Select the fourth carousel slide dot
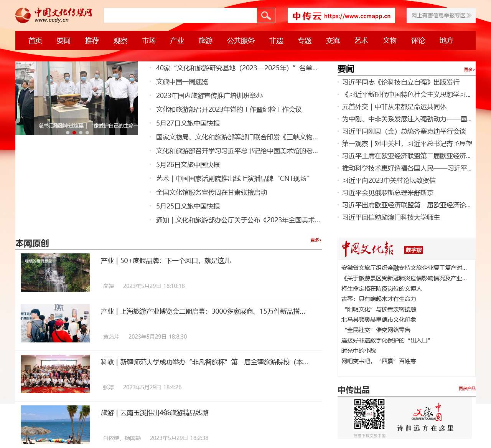The width and height of the screenshot is (491, 448). click(87, 133)
